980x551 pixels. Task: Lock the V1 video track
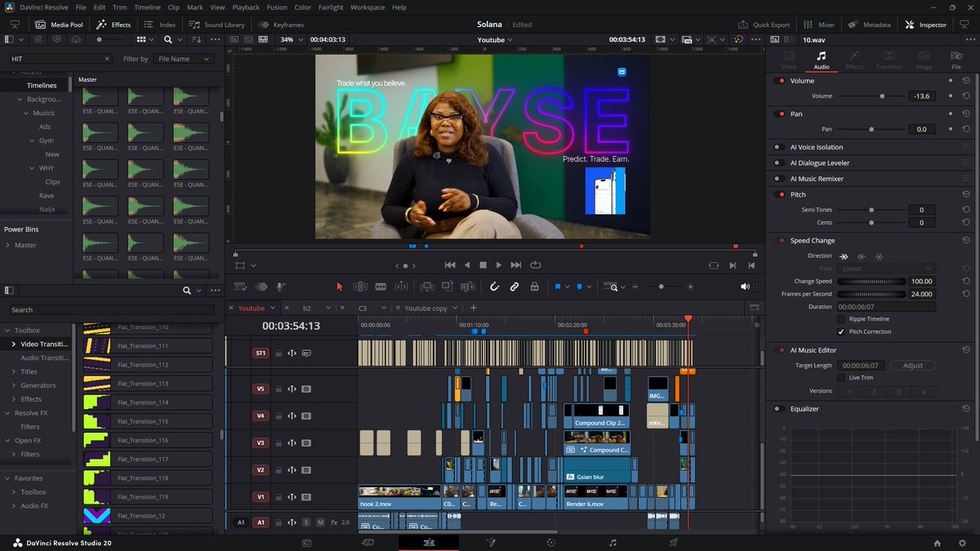[278, 496]
